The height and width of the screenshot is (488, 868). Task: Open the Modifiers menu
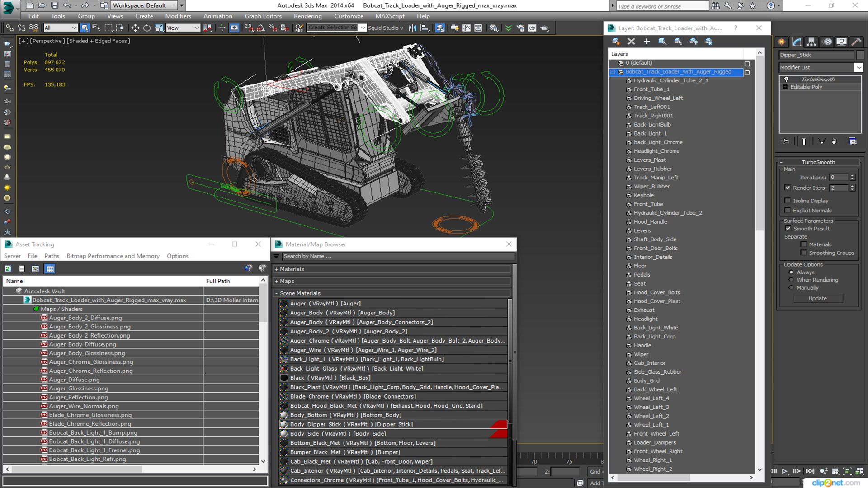pyautogui.click(x=178, y=16)
